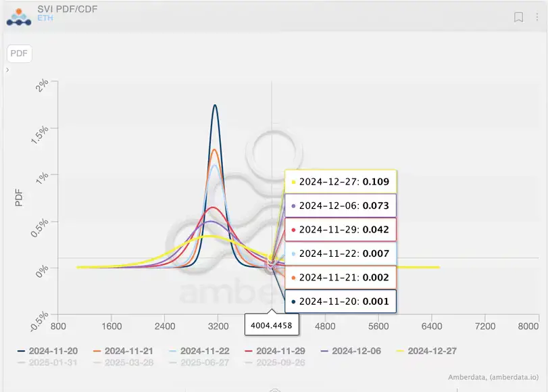Click the ETH subtitle link

pos(46,18)
